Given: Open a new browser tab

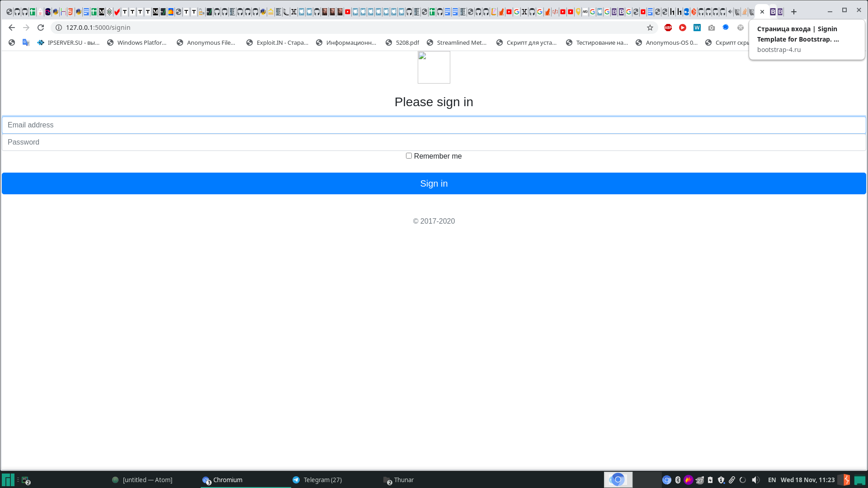Looking at the screenshot, I should [x=794, y=12].
